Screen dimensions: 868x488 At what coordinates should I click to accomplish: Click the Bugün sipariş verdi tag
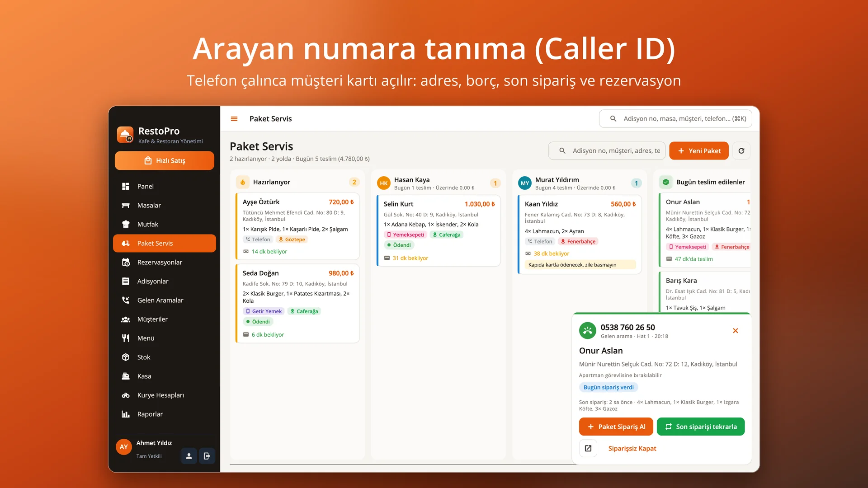coord(609,387)
